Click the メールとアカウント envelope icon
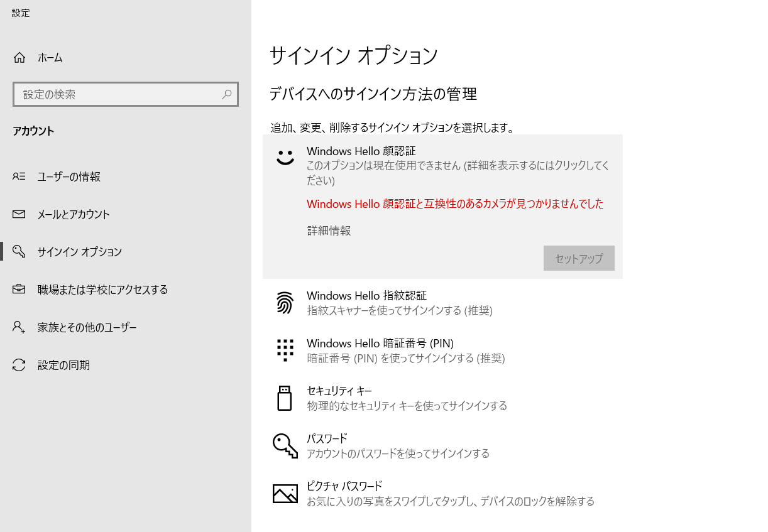The height and width of the screenshot is (532, 768). [x=19, y=214]
